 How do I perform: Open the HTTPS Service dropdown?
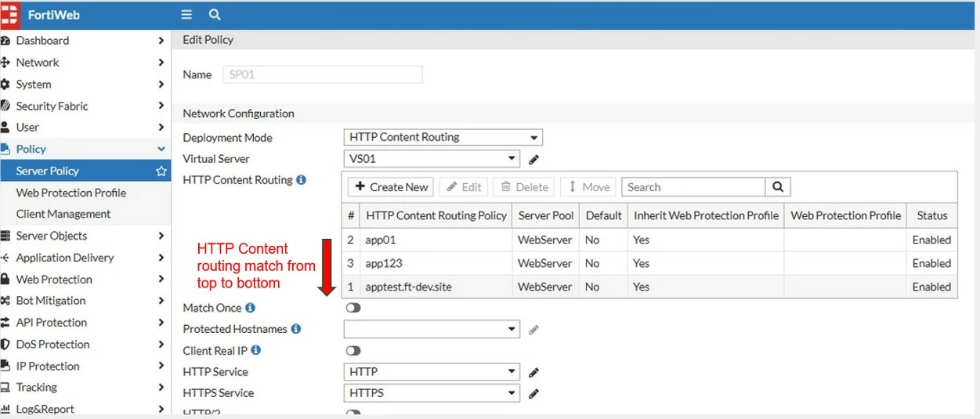432,392
